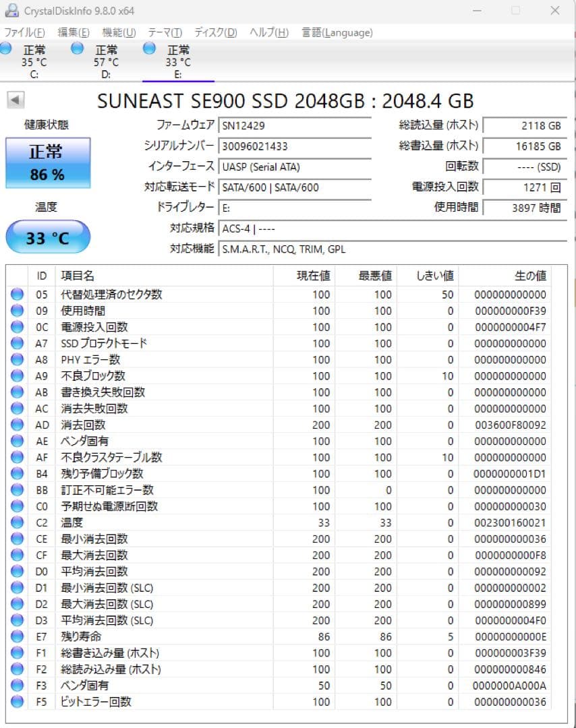
Task: Select raw value 003600F80092
Action: [511, 425]
